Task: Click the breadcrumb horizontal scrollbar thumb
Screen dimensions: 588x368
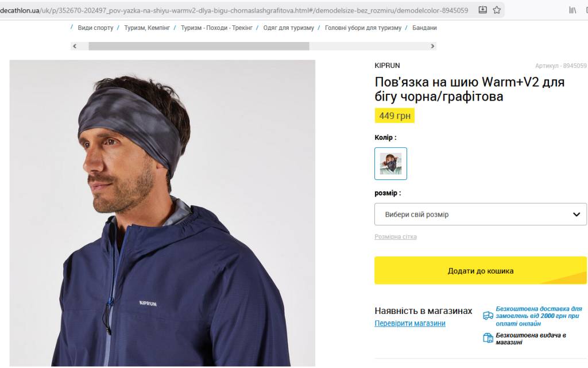Action: [199, 46]
